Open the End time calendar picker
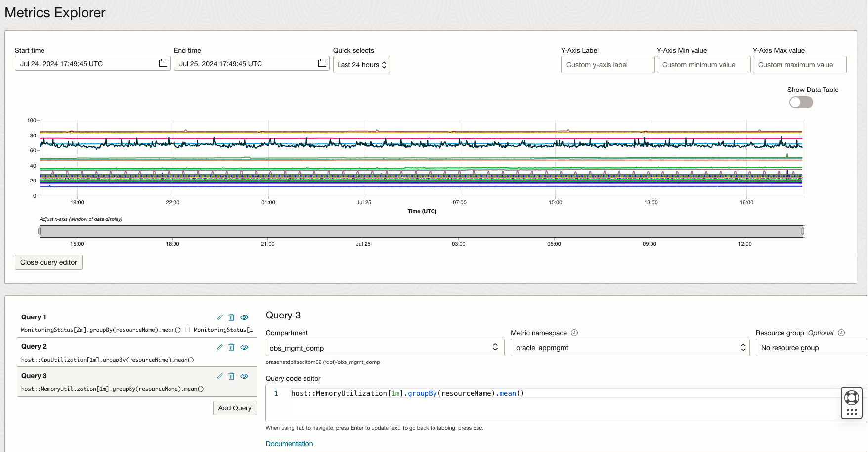Screen dimensions: 868x452 click(x=321, y=63)
